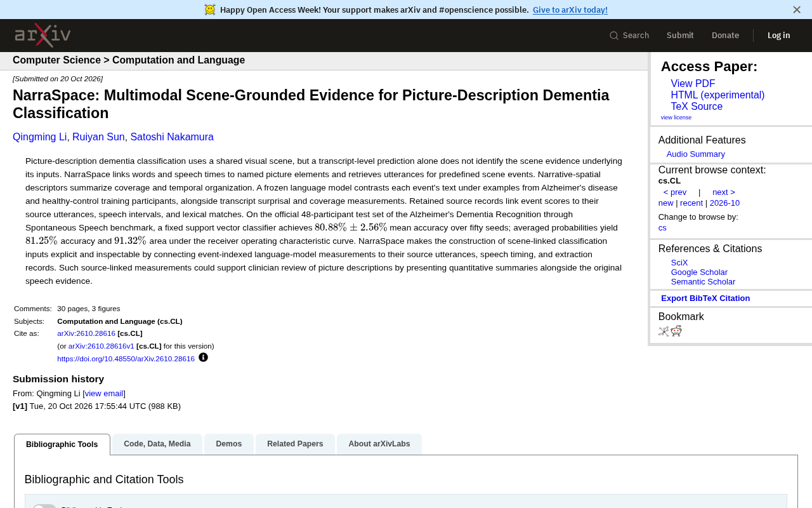Go to next paper in cs.CL
The image size is (812, 508).
(724, 192)
